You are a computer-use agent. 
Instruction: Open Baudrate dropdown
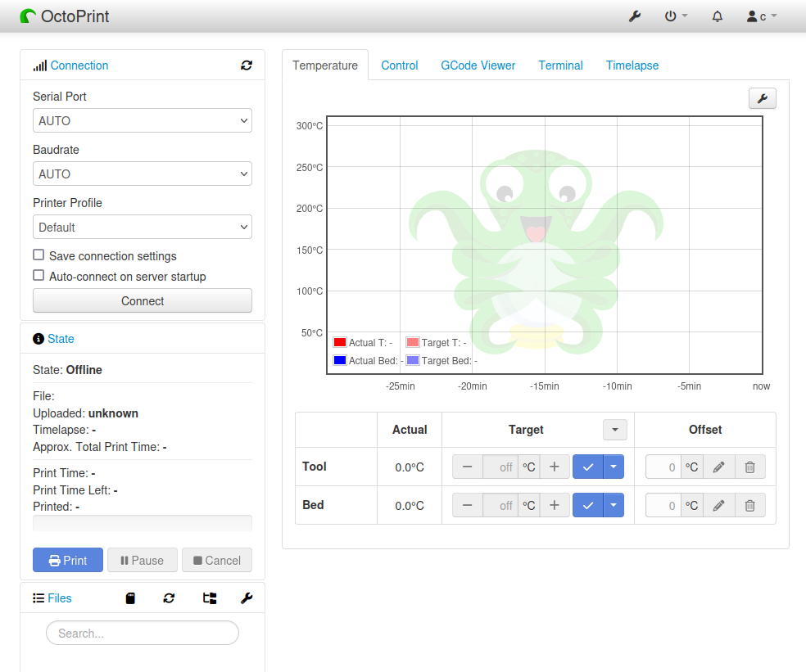[143, 174]
